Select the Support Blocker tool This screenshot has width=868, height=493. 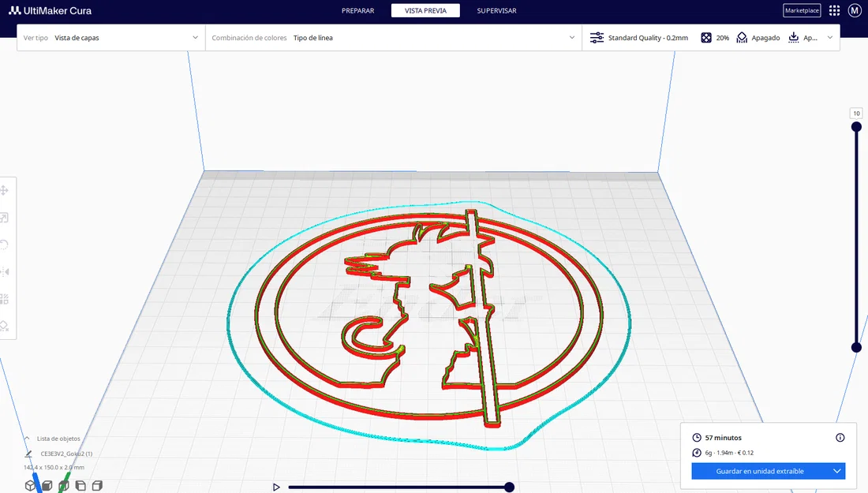(5, 326)
